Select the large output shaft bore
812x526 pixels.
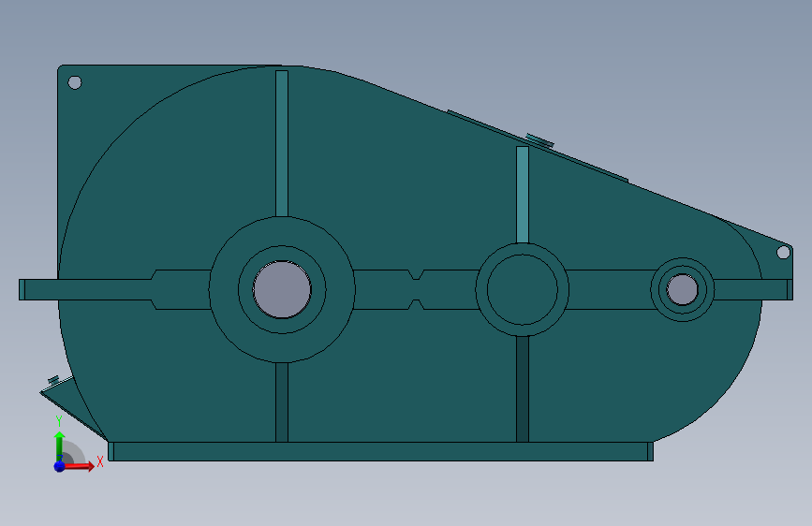click(282, 289)
